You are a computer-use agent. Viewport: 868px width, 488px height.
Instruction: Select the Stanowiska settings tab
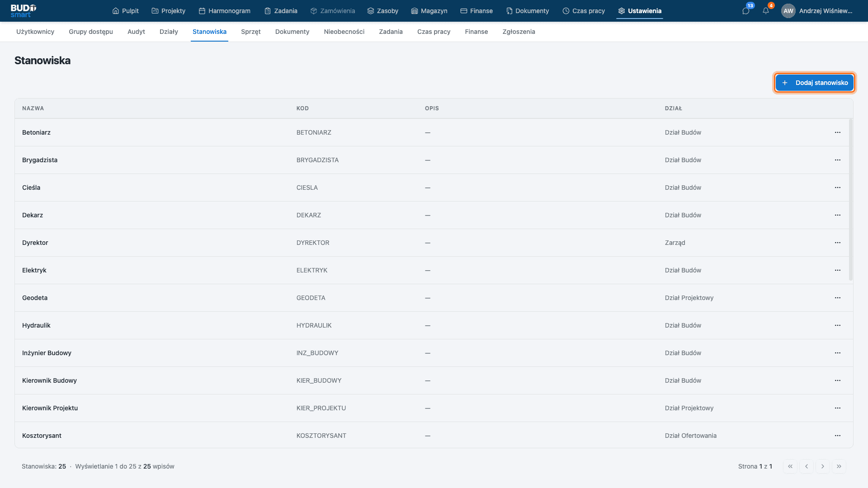pyautogui.click(x=209, y=32)
